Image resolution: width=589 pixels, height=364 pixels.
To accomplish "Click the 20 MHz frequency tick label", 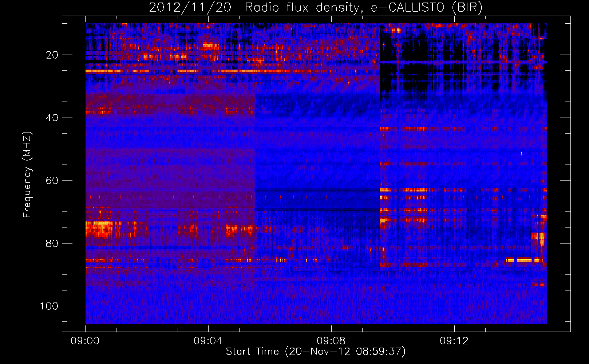I will click(x=52, y=55).
